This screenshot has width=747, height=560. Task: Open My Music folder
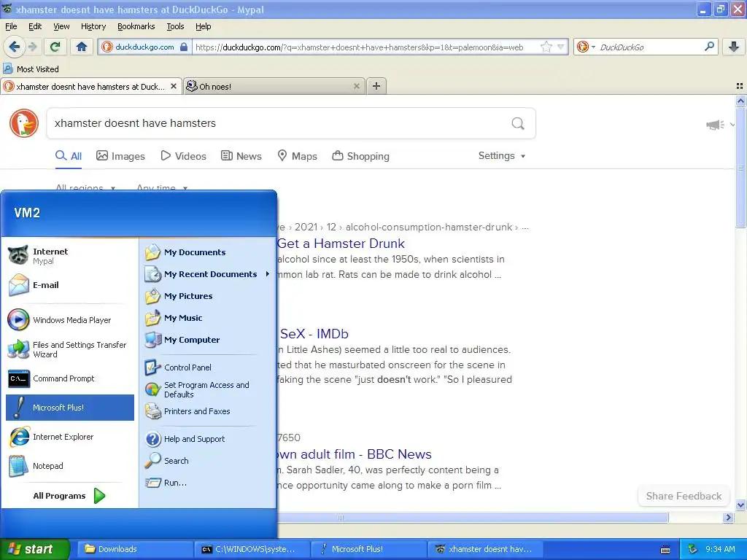207,318
